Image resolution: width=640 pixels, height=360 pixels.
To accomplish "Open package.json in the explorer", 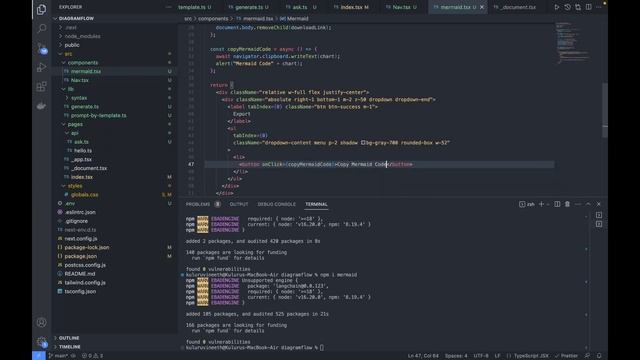I will coord(80,256).
